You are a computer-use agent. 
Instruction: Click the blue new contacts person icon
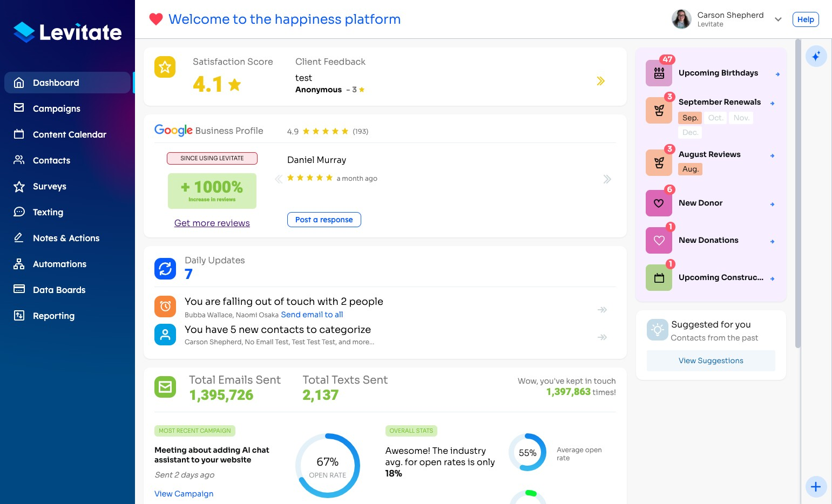click(x=165, y=335)
